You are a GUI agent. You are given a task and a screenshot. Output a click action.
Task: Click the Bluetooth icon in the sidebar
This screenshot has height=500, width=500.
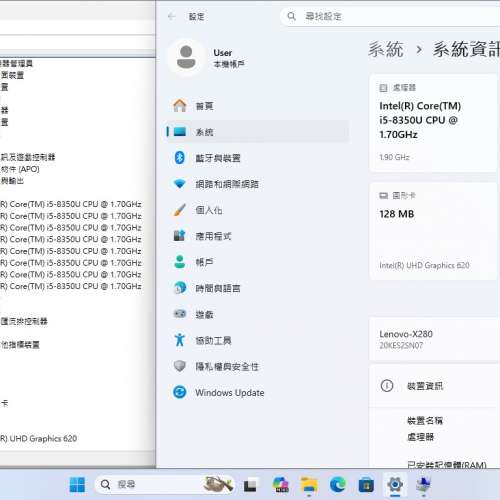click(180, 158)
